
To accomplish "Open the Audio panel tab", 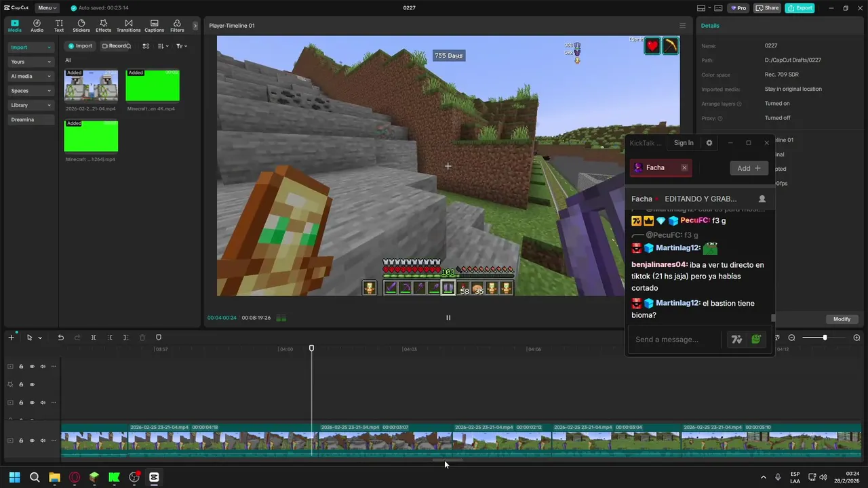I will (x=37, y=26).
